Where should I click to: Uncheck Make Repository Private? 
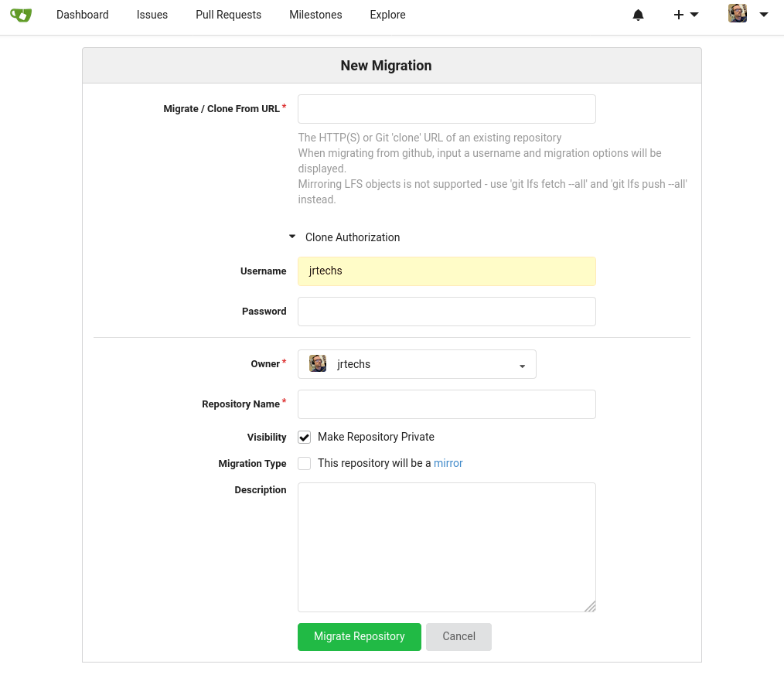point(305,438)
